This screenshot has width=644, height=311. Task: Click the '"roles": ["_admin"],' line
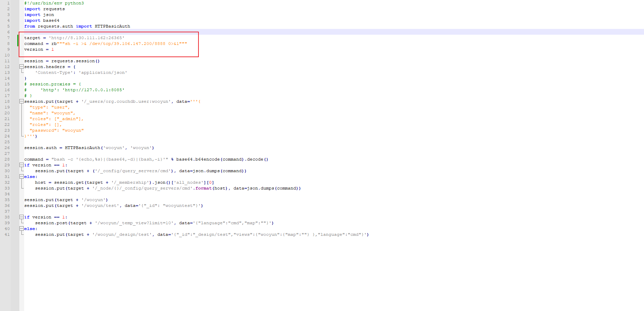(x=56, y=119)
